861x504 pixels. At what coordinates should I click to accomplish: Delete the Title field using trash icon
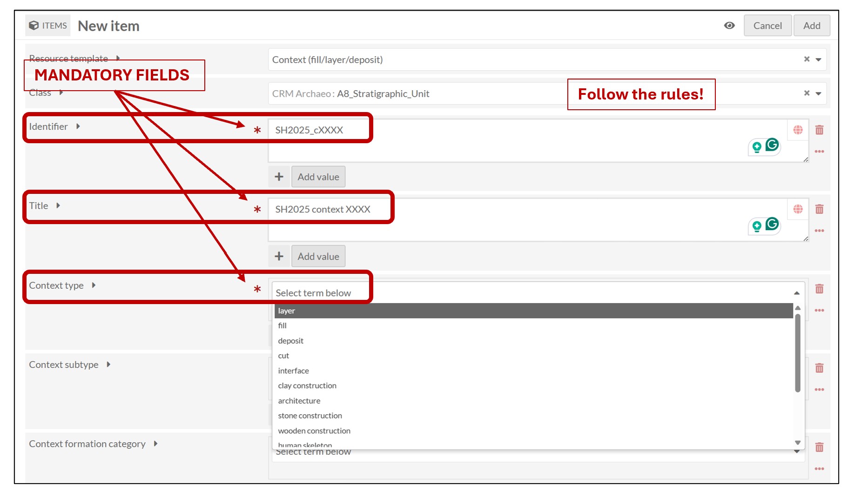pos(819,209)
